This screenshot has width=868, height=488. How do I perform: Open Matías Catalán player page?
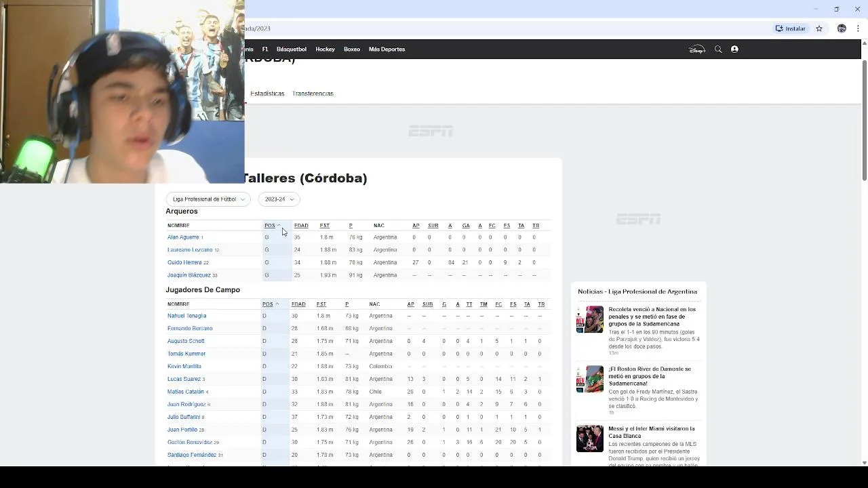point(186,392)
